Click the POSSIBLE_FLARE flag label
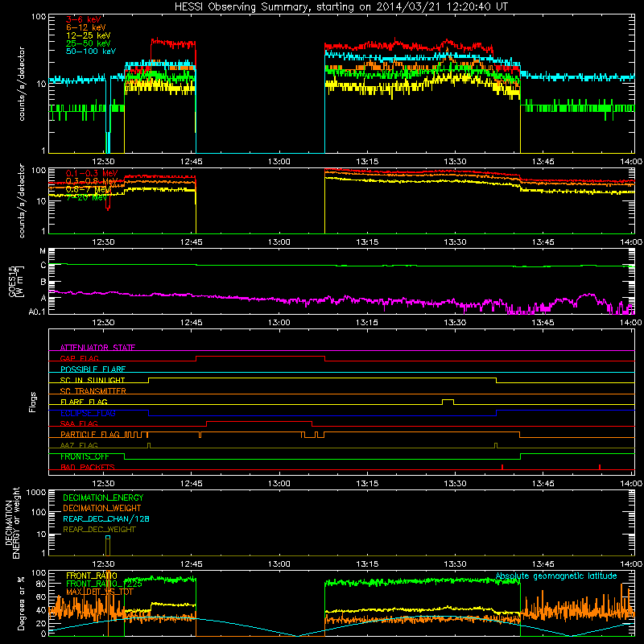 [x=93, y=369]
